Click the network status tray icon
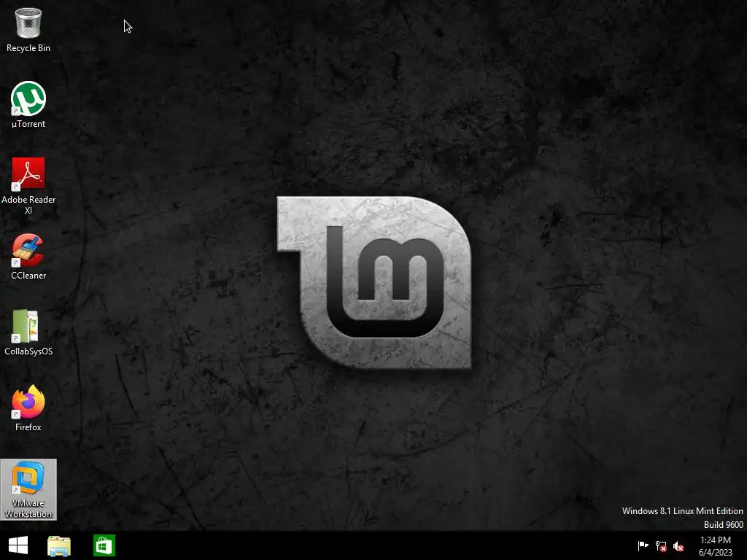This screenshot has height=560, width=747. point(661,546)
